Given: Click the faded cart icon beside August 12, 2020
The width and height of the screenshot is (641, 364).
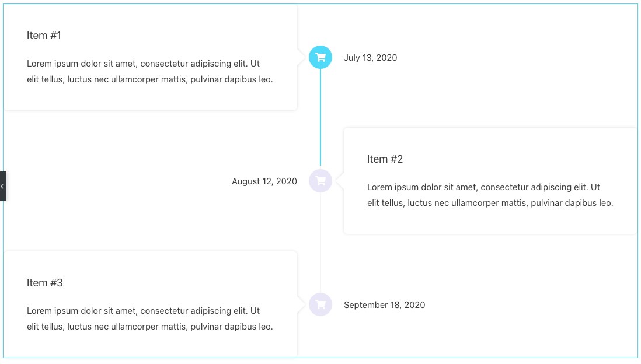Looking at the screenshot, I should [320, 181].
